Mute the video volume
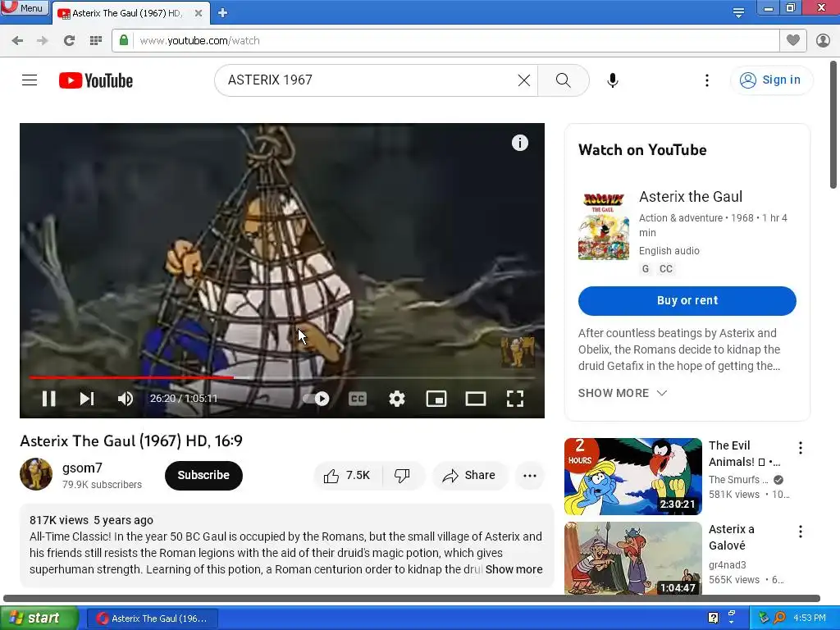 (125, 399)
